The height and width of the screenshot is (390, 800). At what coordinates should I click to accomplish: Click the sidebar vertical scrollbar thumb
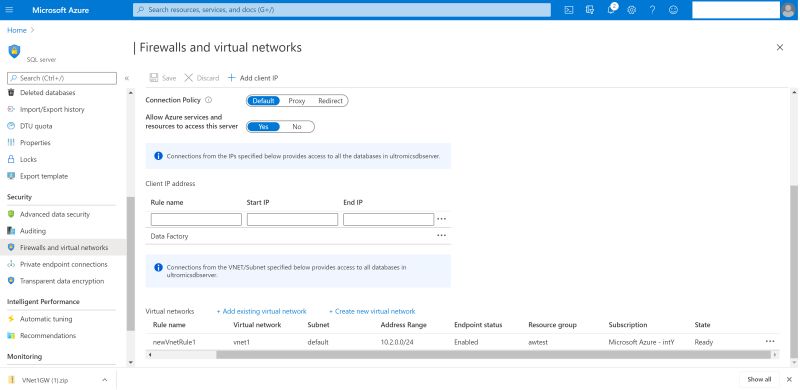pos(131,263)
